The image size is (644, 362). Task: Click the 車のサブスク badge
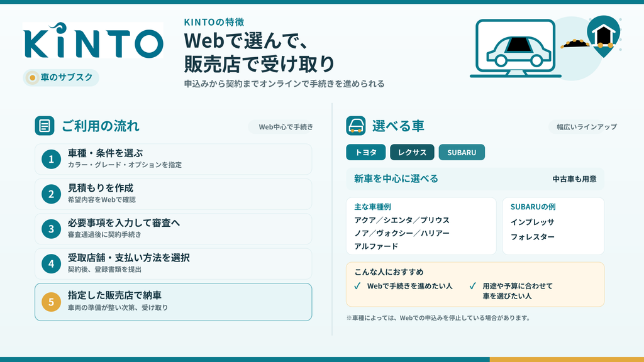click(61, 77)
